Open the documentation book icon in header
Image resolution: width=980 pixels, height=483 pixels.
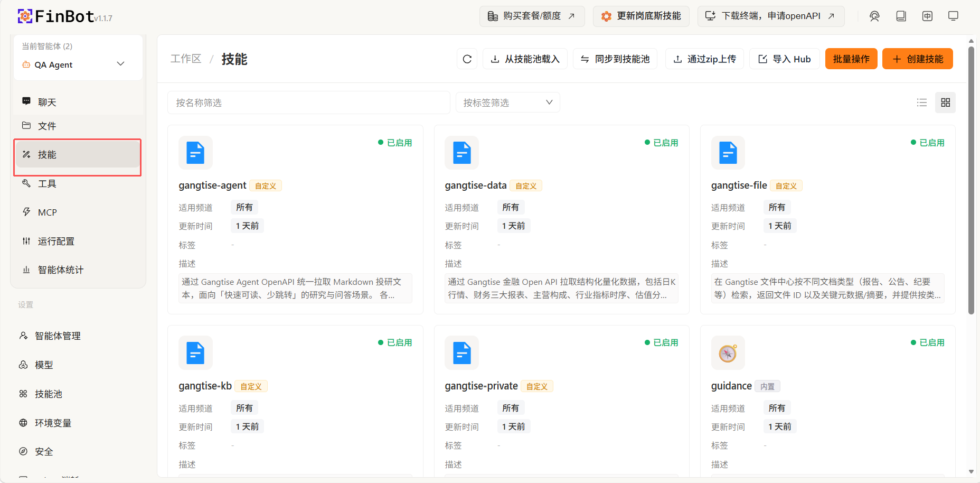tap(901, 16)
